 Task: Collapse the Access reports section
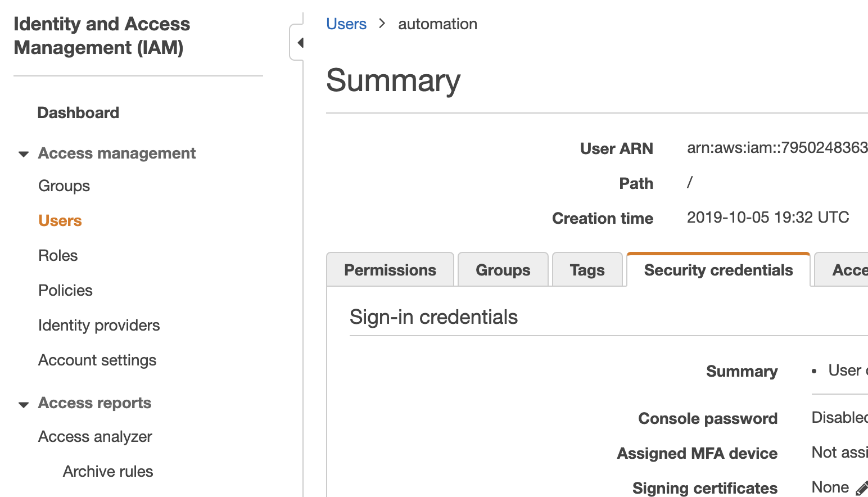tap(24, 404)
